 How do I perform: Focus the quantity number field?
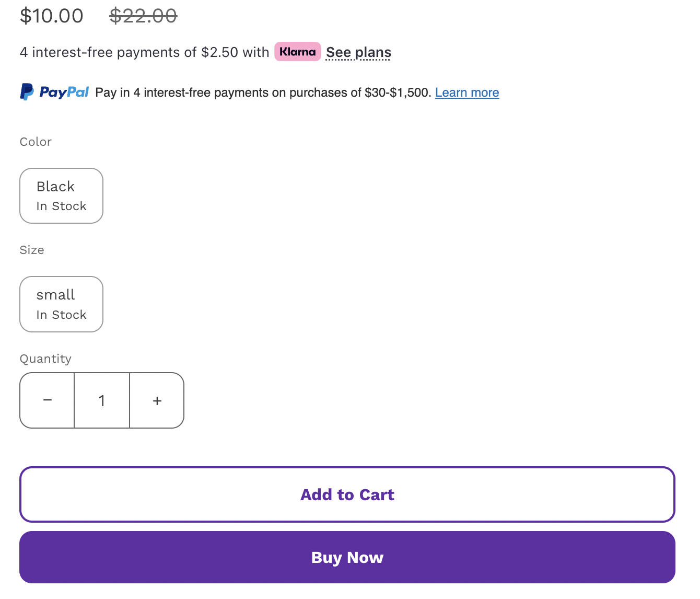click(x=102, y=400)
